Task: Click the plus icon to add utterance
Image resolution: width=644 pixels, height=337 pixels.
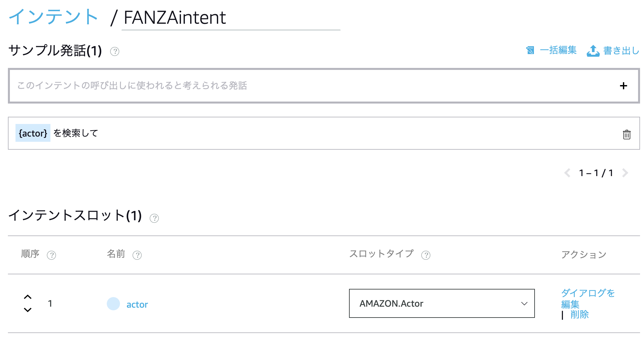Action: 623,86
